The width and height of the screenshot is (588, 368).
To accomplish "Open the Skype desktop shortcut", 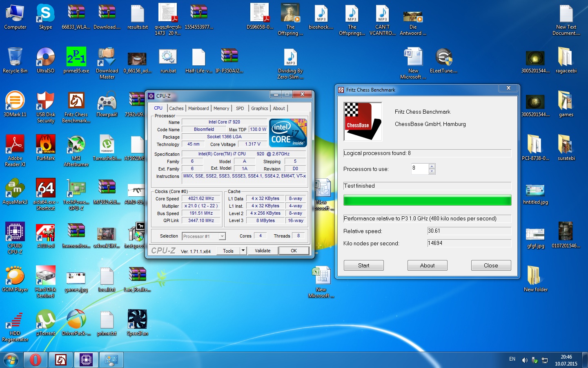I will [x=45, y=17].
